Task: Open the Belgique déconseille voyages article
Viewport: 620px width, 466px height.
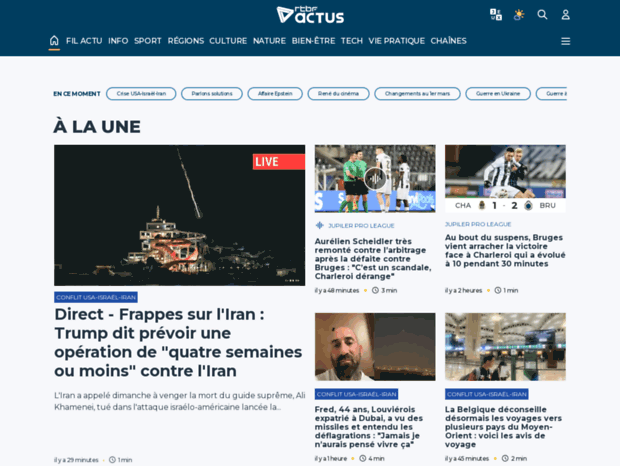Action: click(x=503, y=427)
